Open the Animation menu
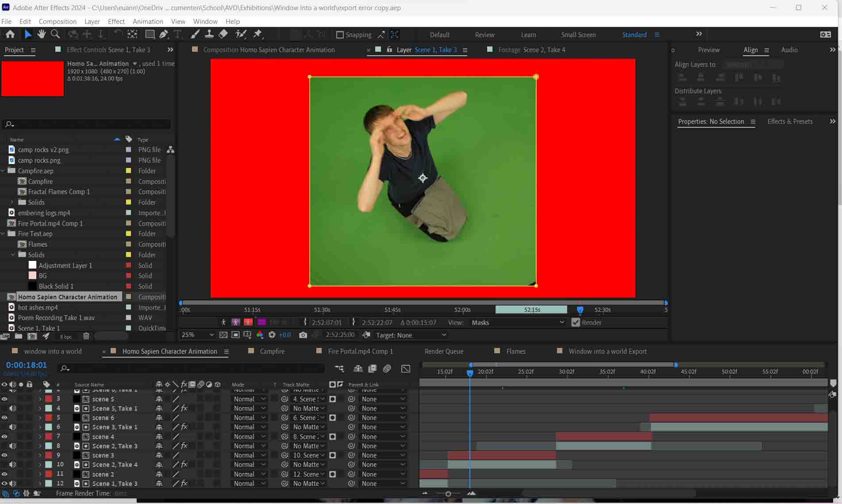The image size is (842, 504). 148,21
